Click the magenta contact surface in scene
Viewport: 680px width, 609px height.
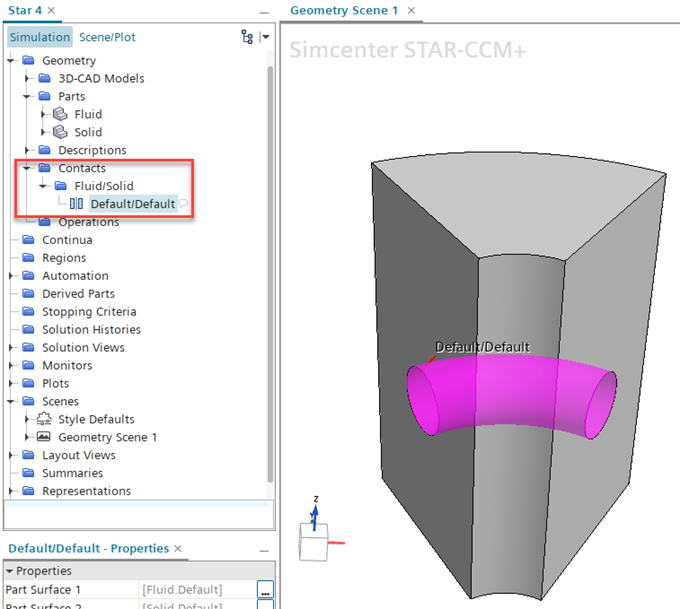tap(510, 394)
